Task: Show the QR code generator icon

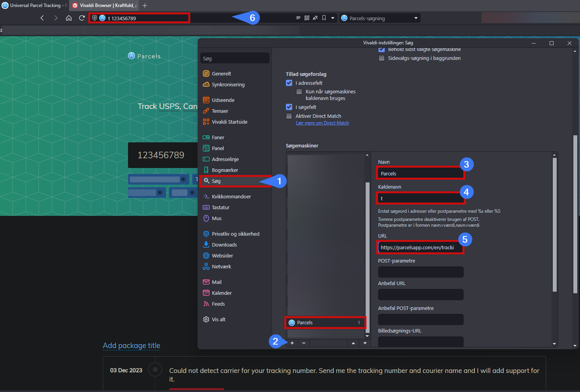Action: click(307, 18)
